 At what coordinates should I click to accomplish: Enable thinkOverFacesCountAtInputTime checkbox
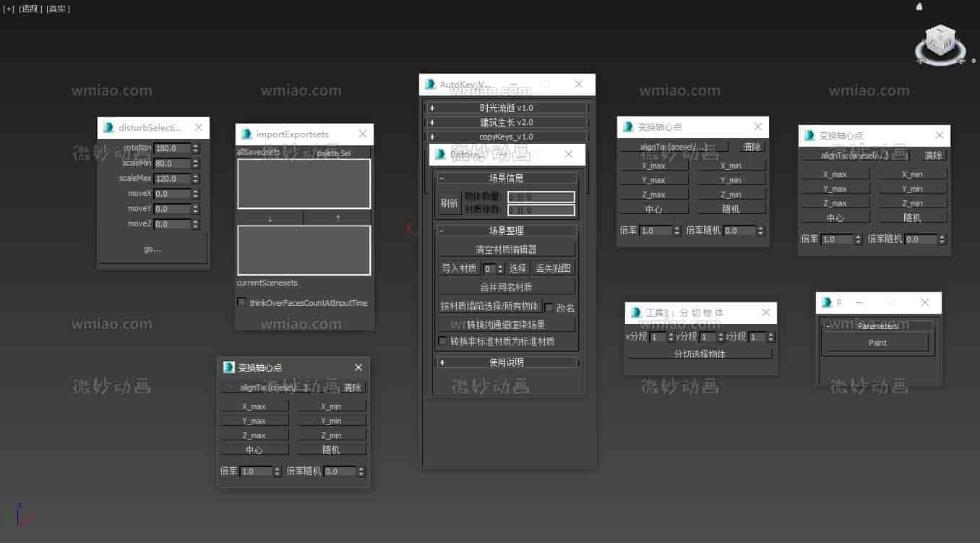tap(242, 303)
